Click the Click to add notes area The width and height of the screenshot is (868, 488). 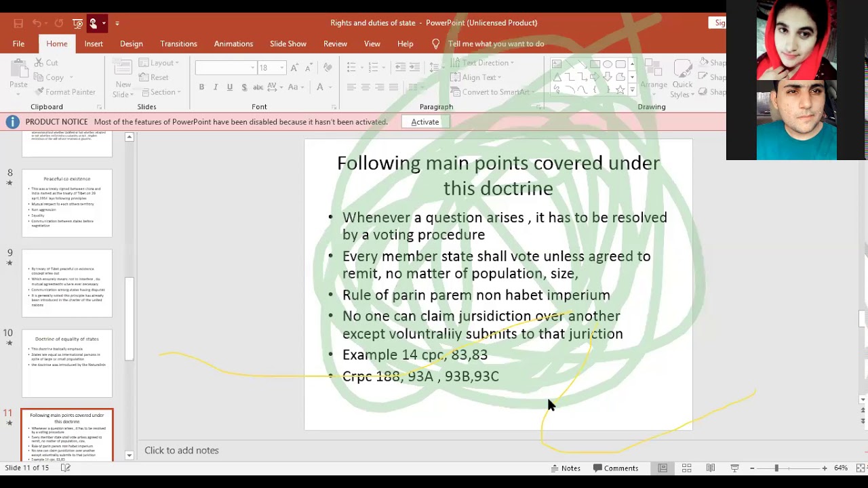(182, 450)
